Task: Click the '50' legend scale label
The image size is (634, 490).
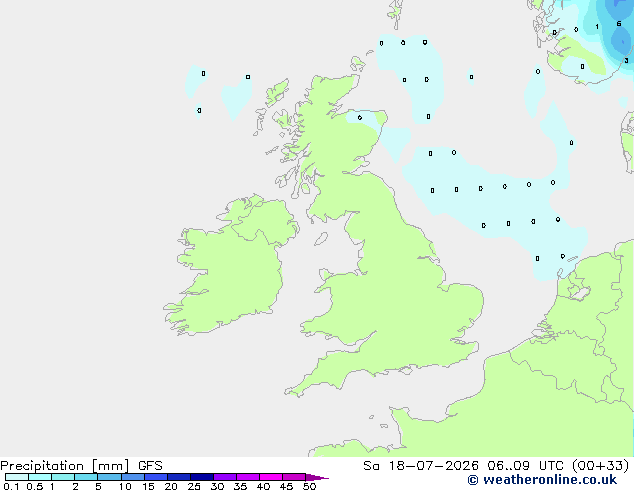Action: [310, 486]
